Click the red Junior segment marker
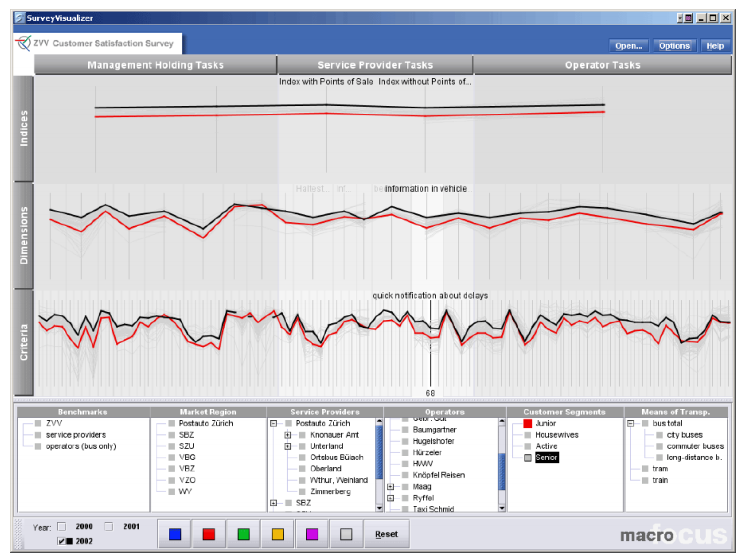Image resolution: width=745 pixels, height=560 pixels. pos(527,424)
